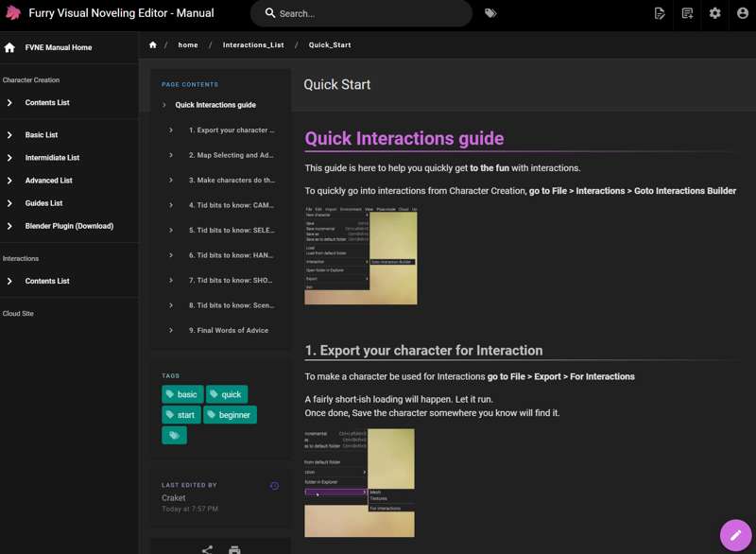The image size is (756, 554).
Task: Click the FVNE Manual Home house icon
Action: (9, 47)
